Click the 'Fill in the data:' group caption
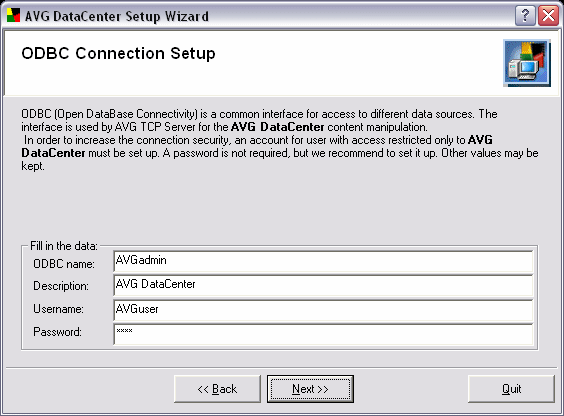The height and width of the screenshot is (416, 564). pyautogui.click(x=64, y=246)
